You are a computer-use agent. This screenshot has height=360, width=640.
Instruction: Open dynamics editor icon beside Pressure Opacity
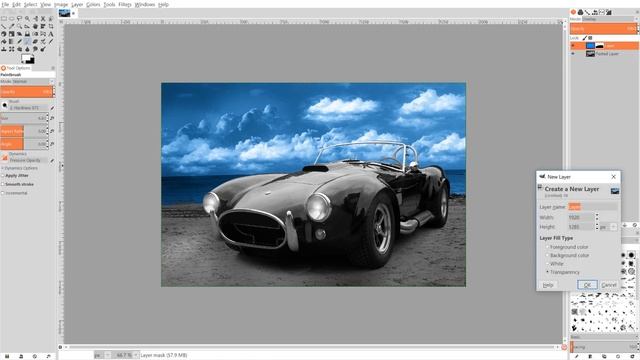(52, 161)
